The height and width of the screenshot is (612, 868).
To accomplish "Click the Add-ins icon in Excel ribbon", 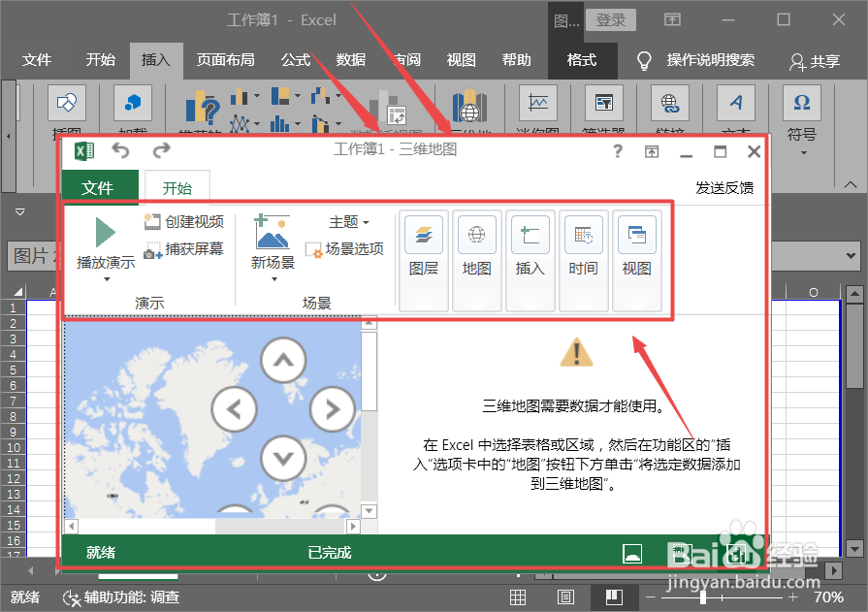I will coord(132,103).
